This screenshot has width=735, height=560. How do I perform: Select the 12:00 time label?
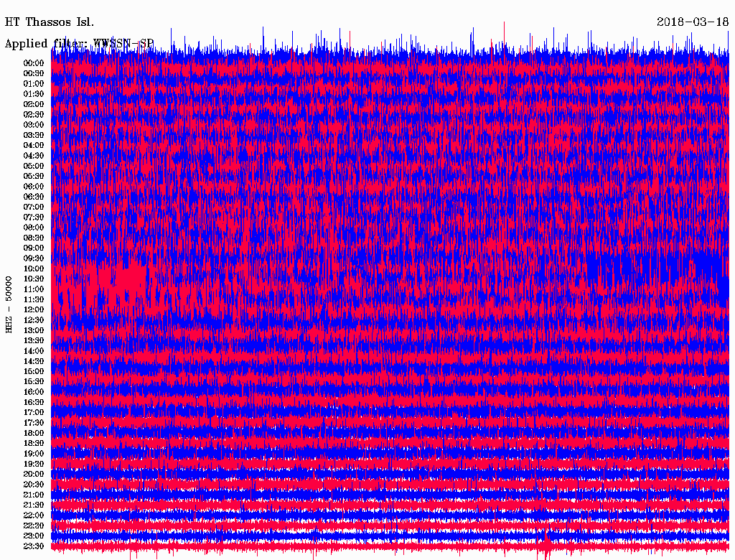coord(34,309)
